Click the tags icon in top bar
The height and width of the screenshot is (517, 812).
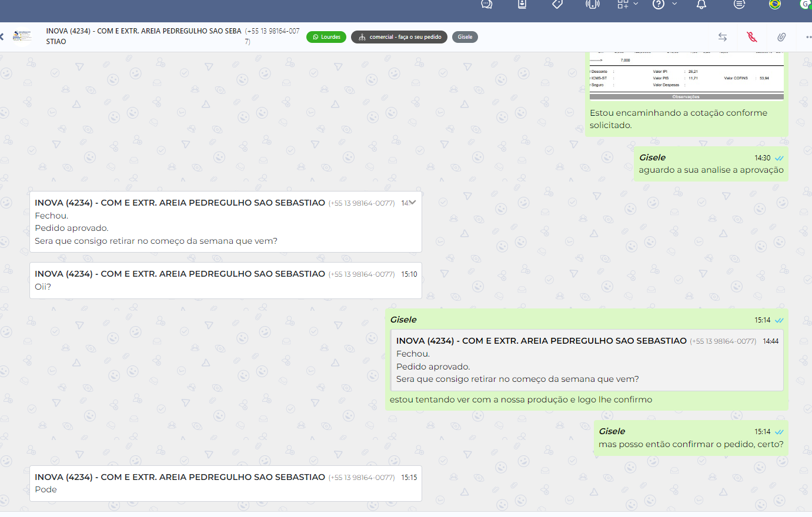click(557, 5)
